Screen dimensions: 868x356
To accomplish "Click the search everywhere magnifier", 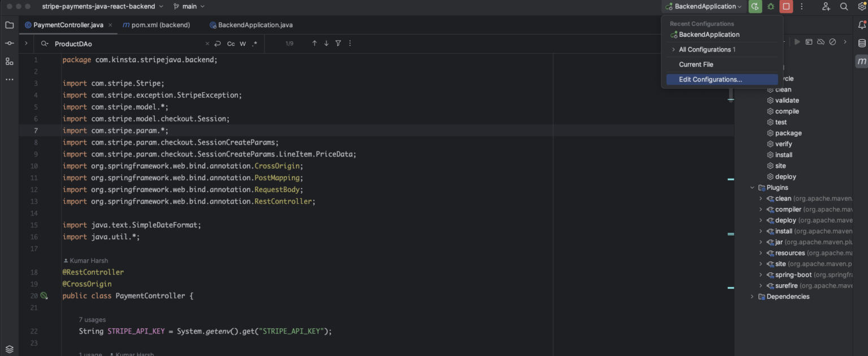I will coord(844,6).
